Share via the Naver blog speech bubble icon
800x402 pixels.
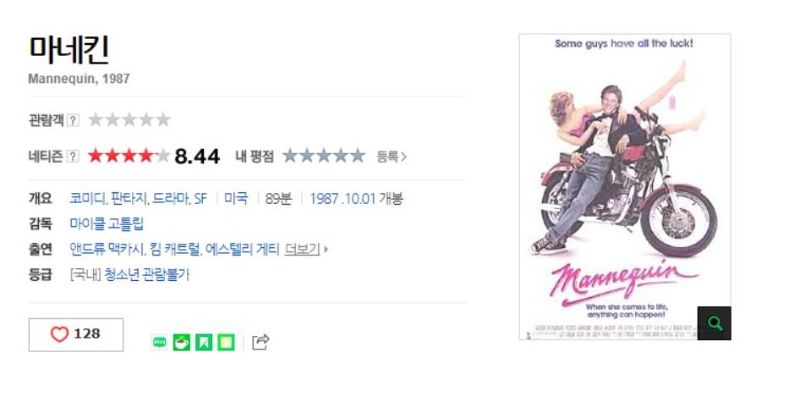[159, 342]
